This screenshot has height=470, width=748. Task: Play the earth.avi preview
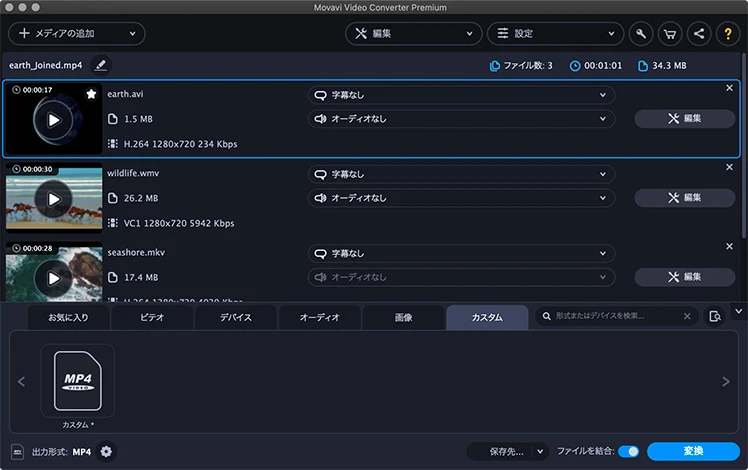pos(53,120)
